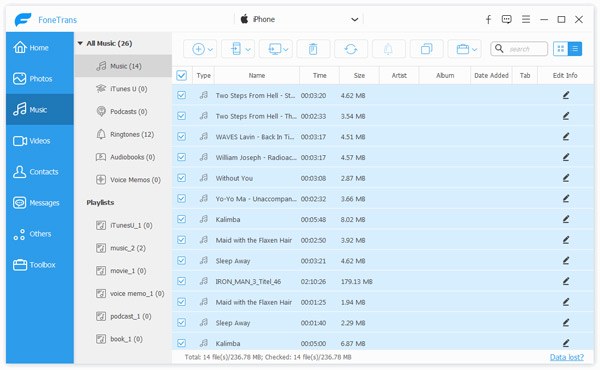This screenshot has height=370, width=600.
Task: Click the ringtone bell toolbar icon
Action: pos(388,49)
